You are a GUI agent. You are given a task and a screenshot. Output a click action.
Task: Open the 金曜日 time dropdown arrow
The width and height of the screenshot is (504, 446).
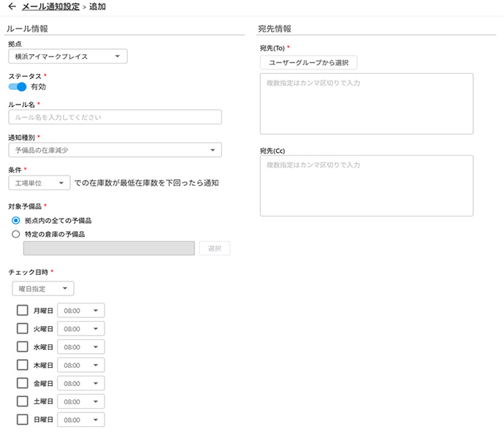pos(96,384)
